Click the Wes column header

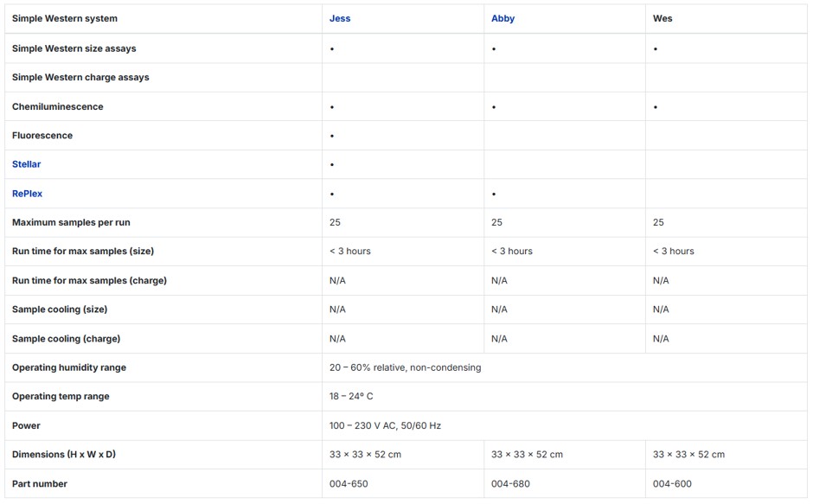coord(663,18)
